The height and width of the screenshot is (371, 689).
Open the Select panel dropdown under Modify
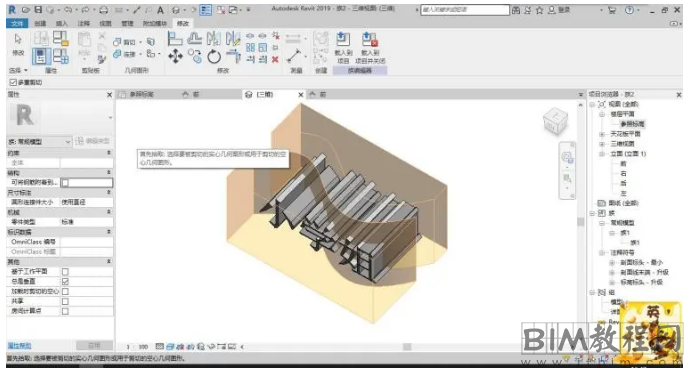click(18, 70)
